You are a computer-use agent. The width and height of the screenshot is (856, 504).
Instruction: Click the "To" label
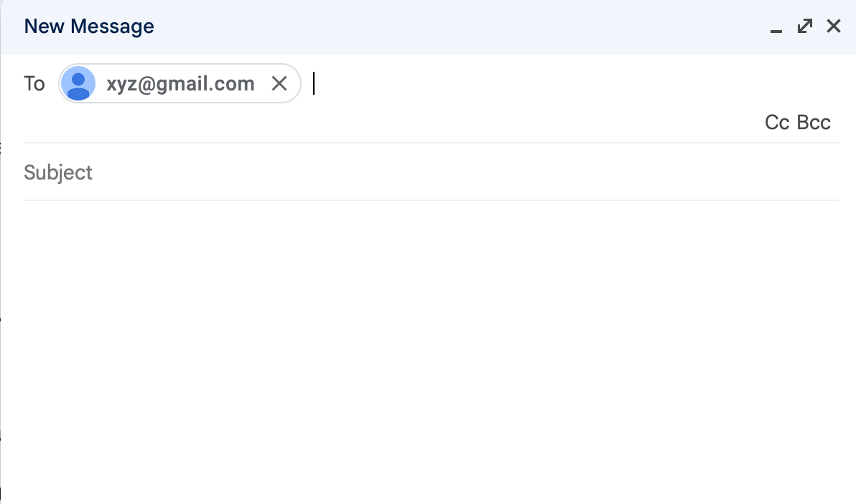[x=34, y=84]
